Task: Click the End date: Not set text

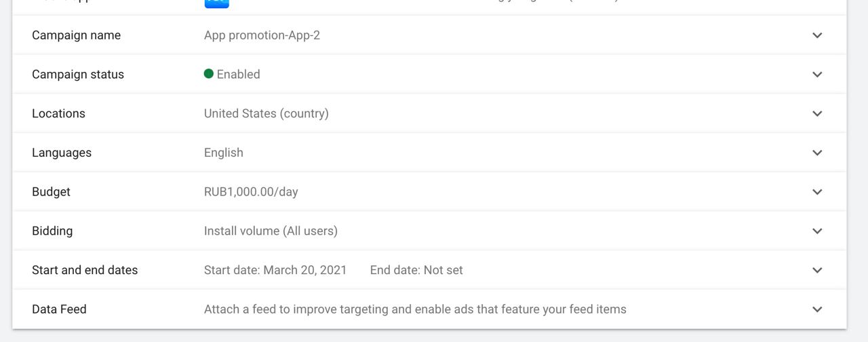Action: pyautogui.click(x=416, y=270)
